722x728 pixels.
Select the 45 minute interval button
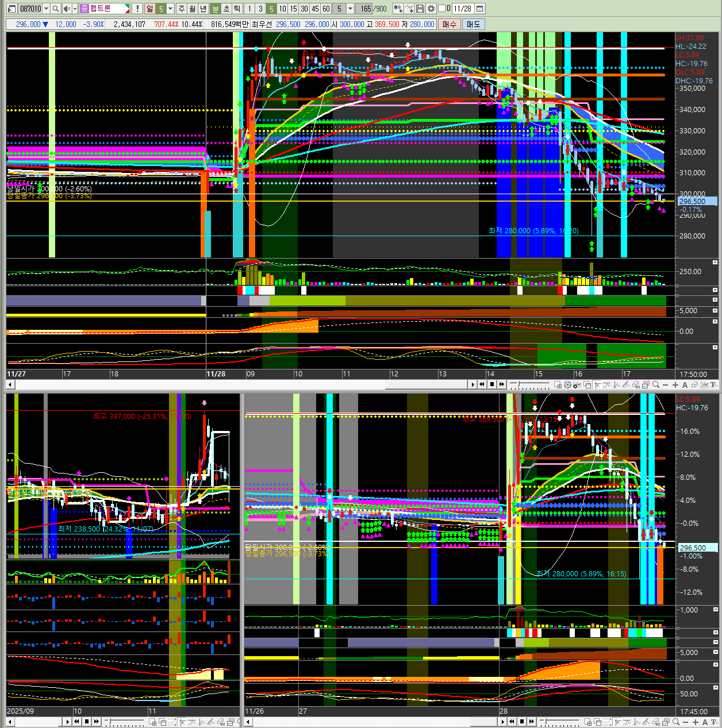tap(315, 9)
